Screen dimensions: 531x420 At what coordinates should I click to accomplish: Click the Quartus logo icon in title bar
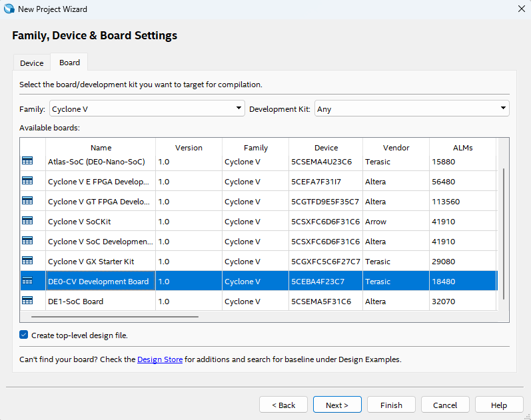pyautogui.click(x=9, y=9)
